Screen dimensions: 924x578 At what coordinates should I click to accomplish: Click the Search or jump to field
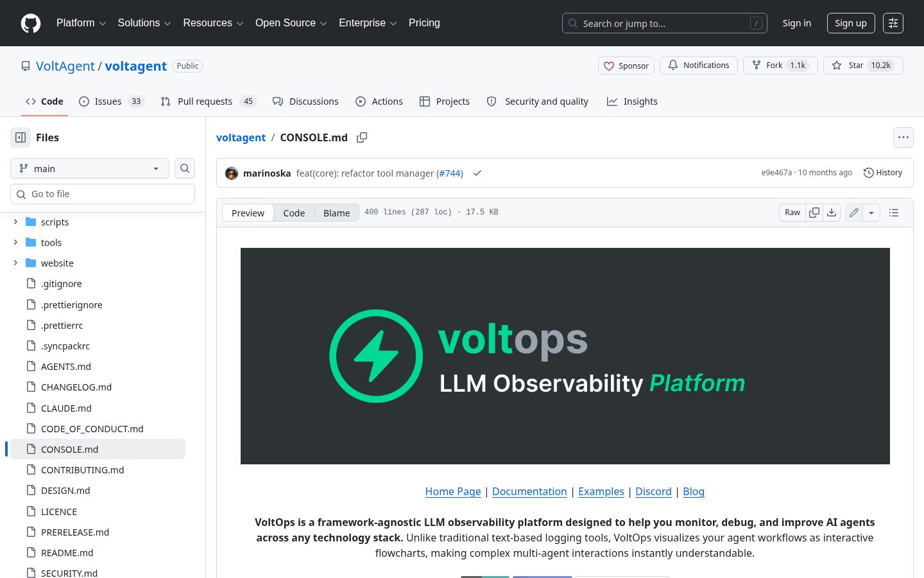tap(665, 23)
